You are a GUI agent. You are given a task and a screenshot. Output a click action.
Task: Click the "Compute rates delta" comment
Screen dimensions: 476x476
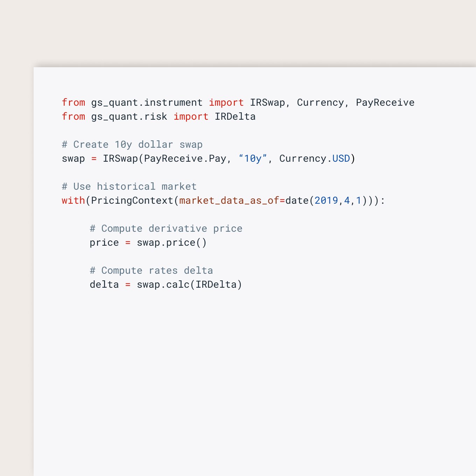[x=151, y=271]
